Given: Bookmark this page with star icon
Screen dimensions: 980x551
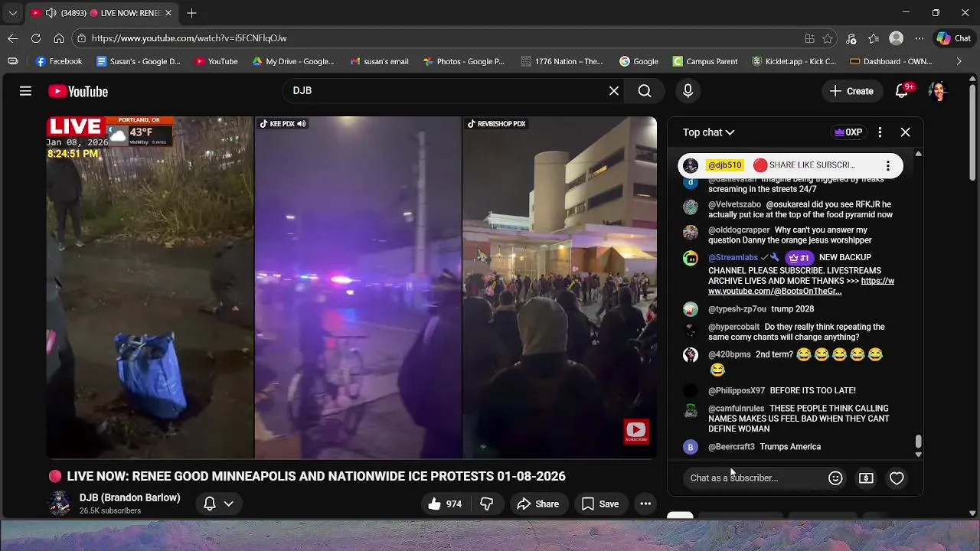Looking at the screenshot, I should [828, 38].
